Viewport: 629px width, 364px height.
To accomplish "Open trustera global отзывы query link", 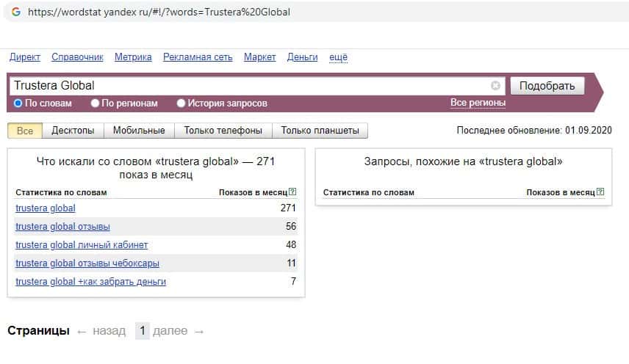I will point(62,227).
